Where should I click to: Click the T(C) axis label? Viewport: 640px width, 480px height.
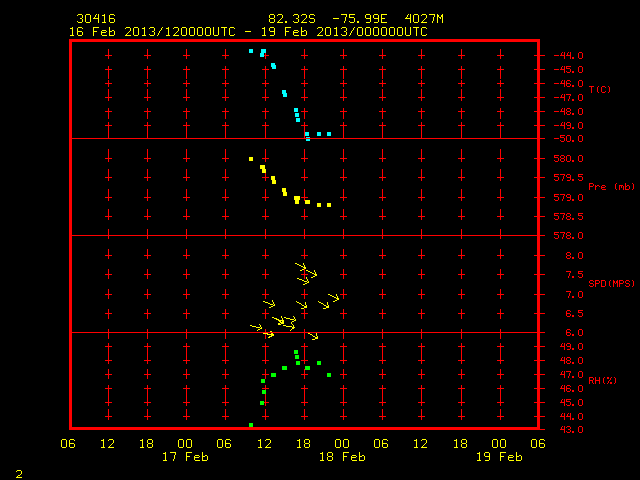[600, 89]
